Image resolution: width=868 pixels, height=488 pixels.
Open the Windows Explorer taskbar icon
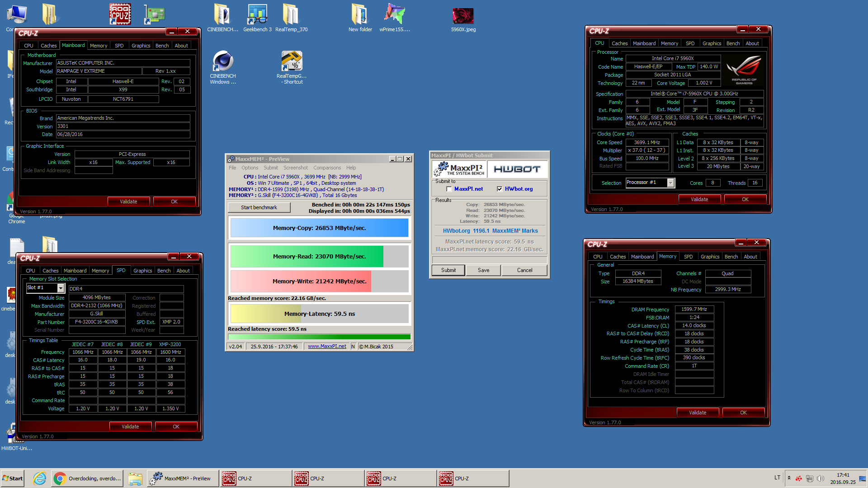pos(135,479)
